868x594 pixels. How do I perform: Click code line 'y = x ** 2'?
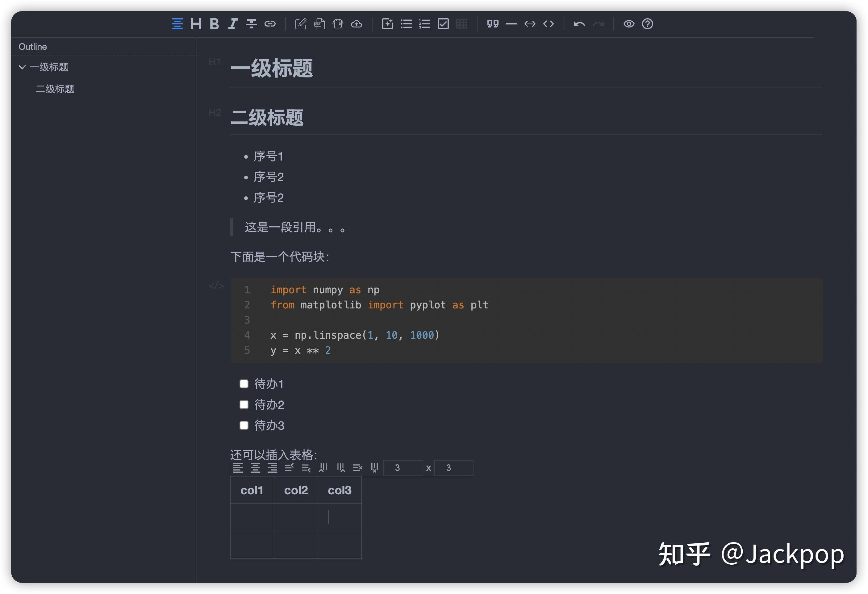(301, 350)
